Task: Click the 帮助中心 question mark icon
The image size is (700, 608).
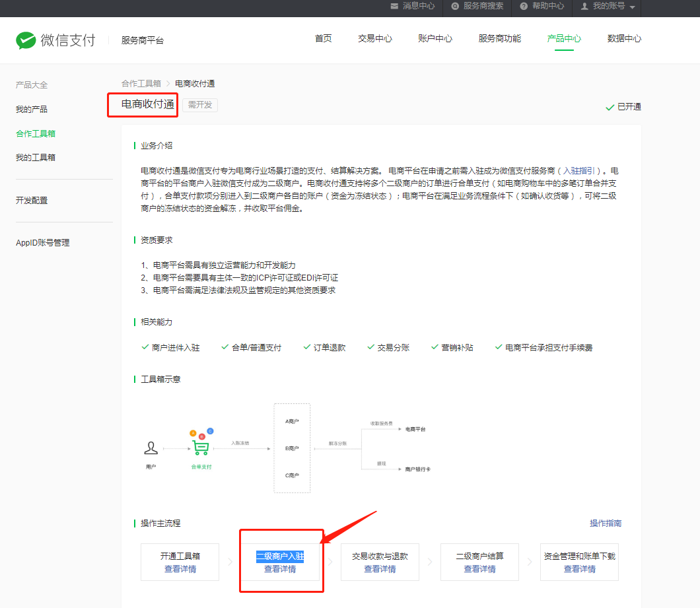Action: [x=524, y=6]
